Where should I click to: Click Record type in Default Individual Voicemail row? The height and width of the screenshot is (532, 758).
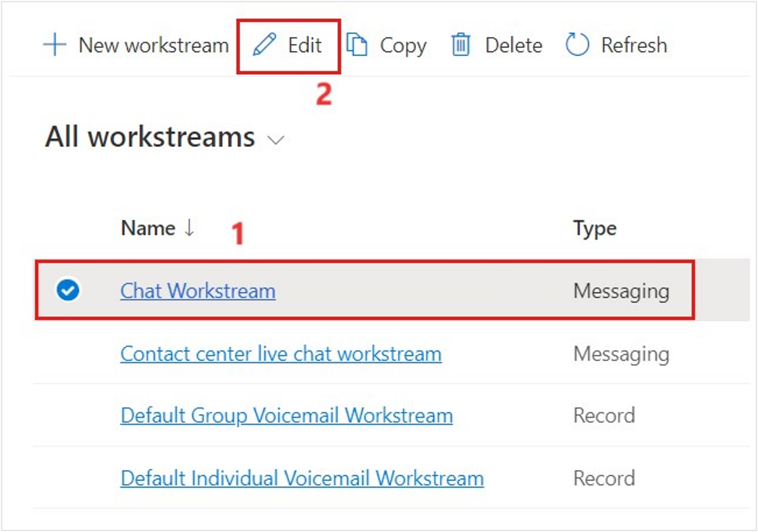(x=604, y=479)
